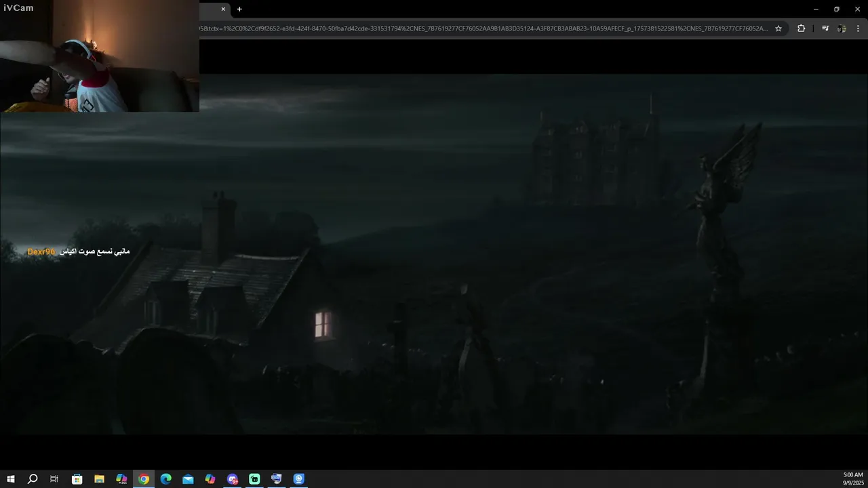868x488 pixels.
Task: Click the address bar URL
Action: 483,28
